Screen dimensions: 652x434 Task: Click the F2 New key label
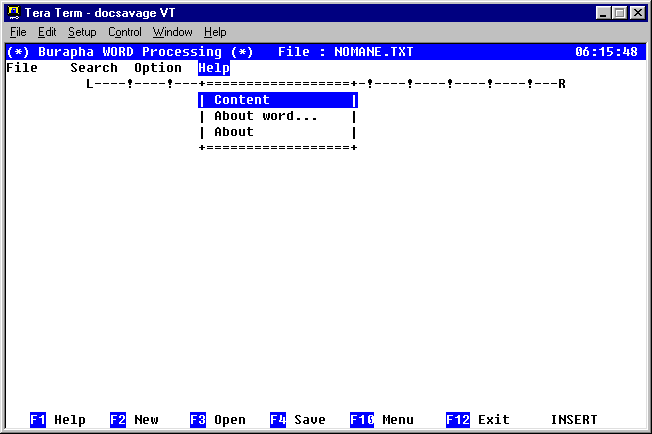tap(134, 420)
